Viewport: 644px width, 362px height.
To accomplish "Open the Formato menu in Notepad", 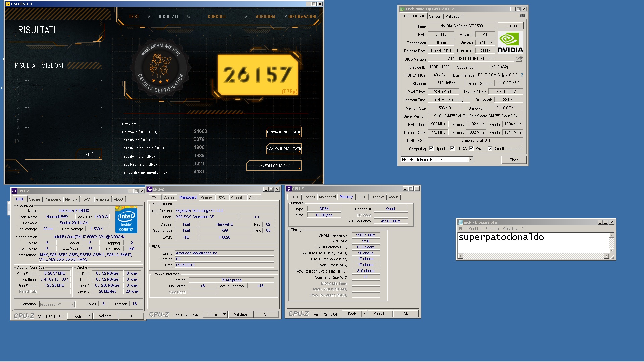I will coord(492,229).
